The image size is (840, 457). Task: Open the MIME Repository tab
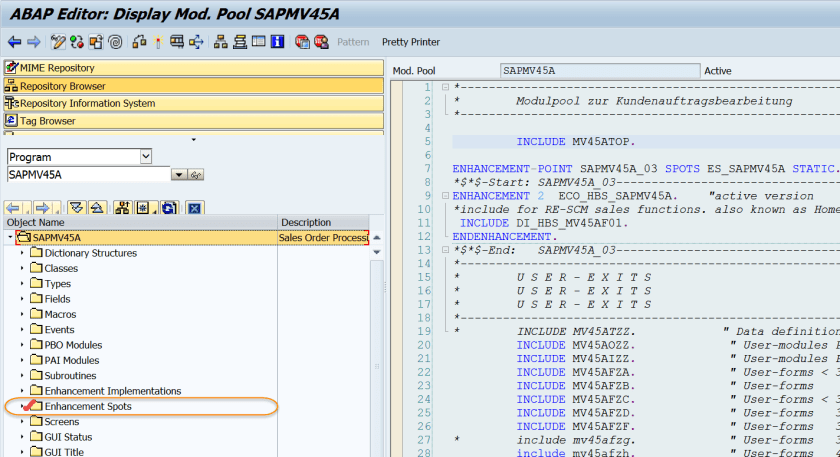click(x=57, y=68)
